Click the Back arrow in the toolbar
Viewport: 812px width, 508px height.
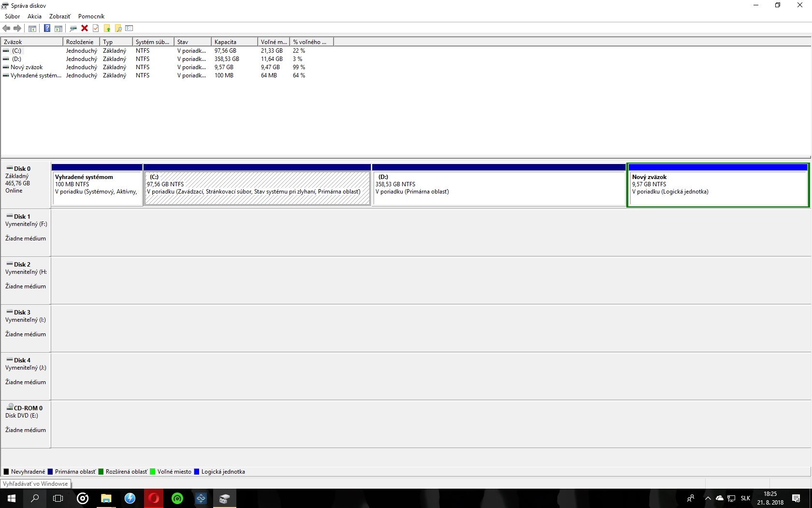6,28
